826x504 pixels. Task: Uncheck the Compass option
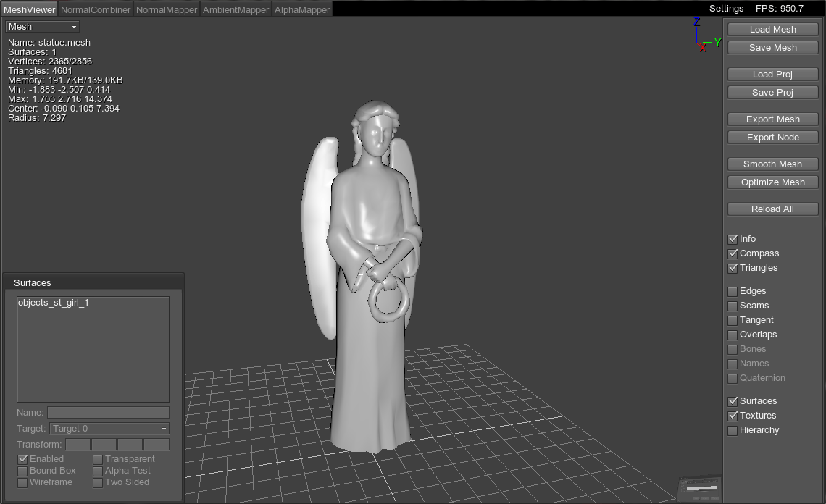point(733,253)
